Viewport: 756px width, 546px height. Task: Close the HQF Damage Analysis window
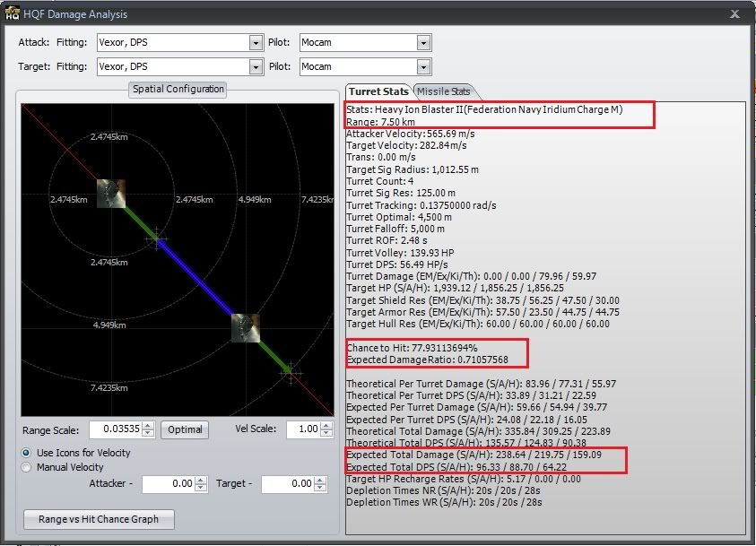tap(734, 14)
